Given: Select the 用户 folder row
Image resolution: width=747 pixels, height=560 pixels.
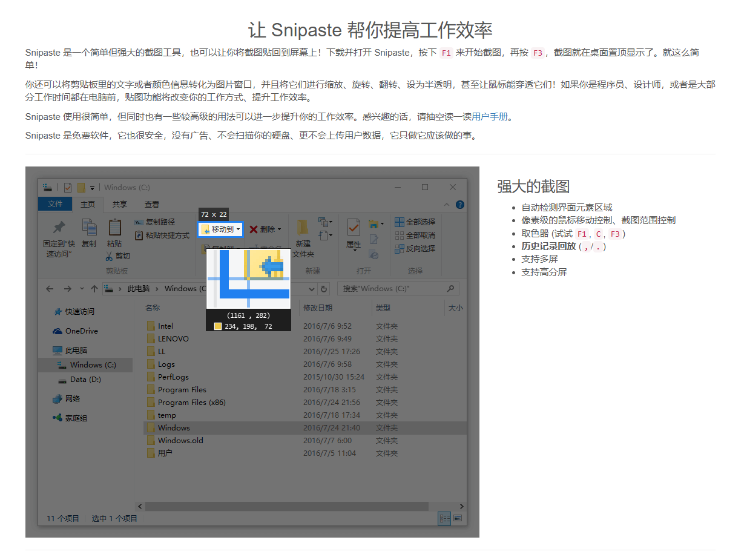Looking at the screenshot, I should click(x=304, y=453).
